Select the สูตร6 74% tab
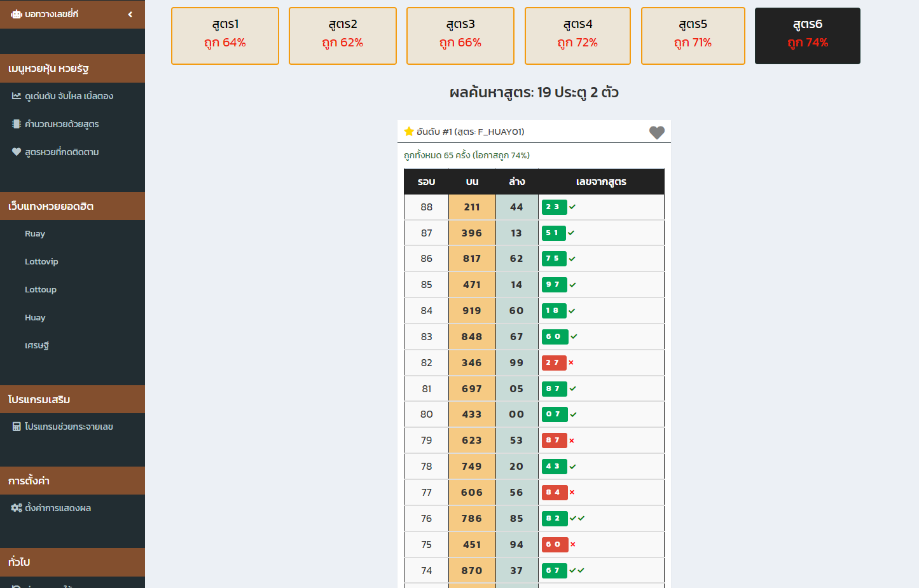Screen dimensions: 919x588 [808, 36]
